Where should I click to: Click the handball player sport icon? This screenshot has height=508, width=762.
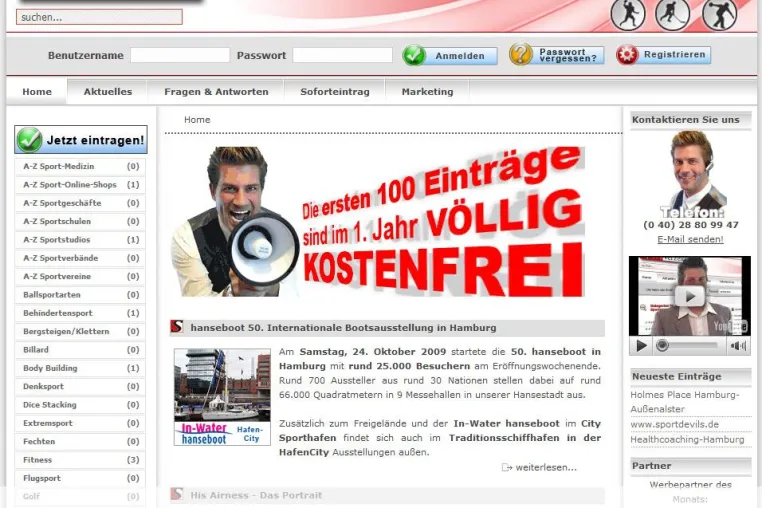tap(628, 14)
